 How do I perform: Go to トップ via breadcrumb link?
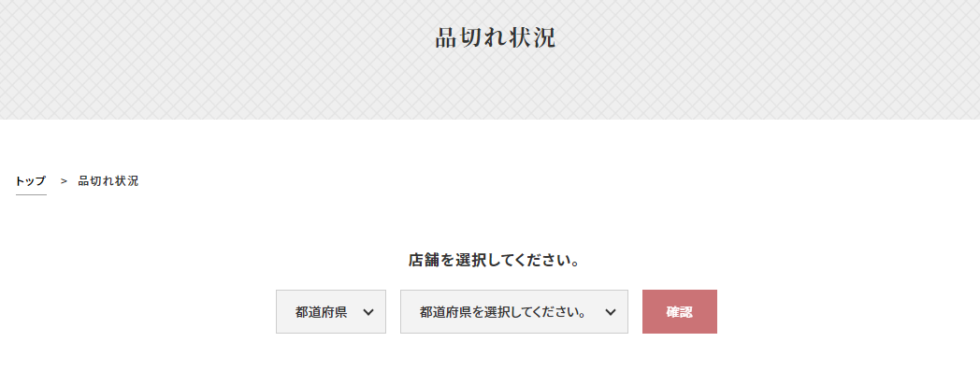coord(31,181)
